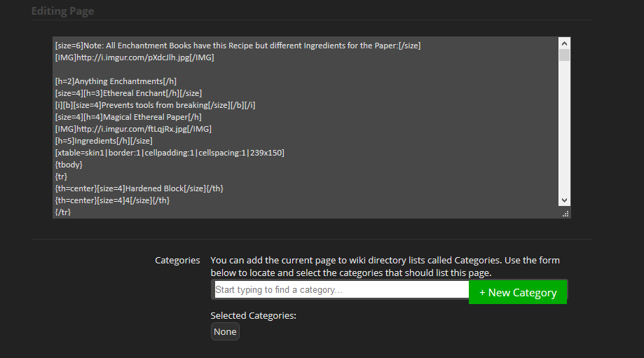
Task: Click the ftLqjRx.jpg image URL line
Action: pos(133,129)
